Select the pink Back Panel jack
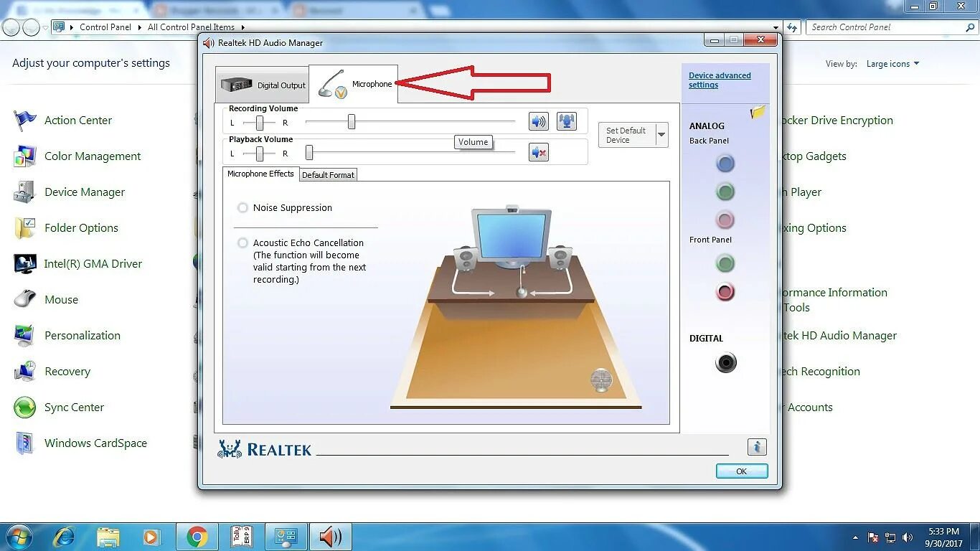The height and width of the screenshot is (551, 980). point(725,220)
